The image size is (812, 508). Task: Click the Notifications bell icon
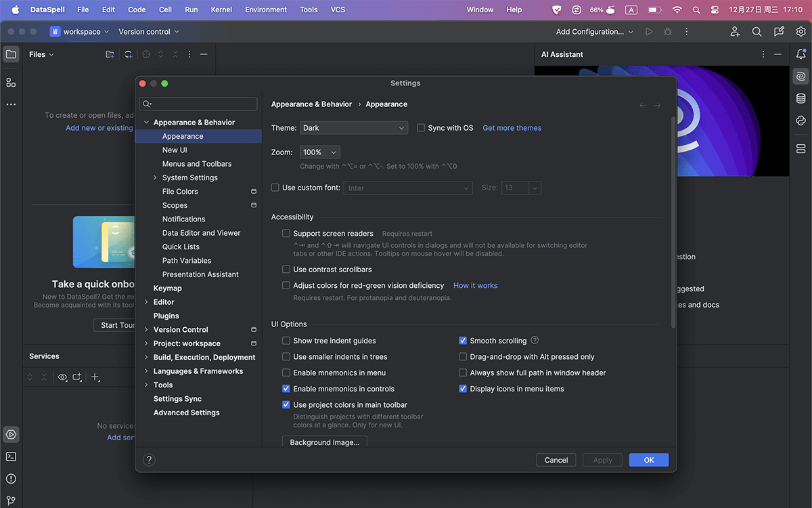(x=801, y=54)
